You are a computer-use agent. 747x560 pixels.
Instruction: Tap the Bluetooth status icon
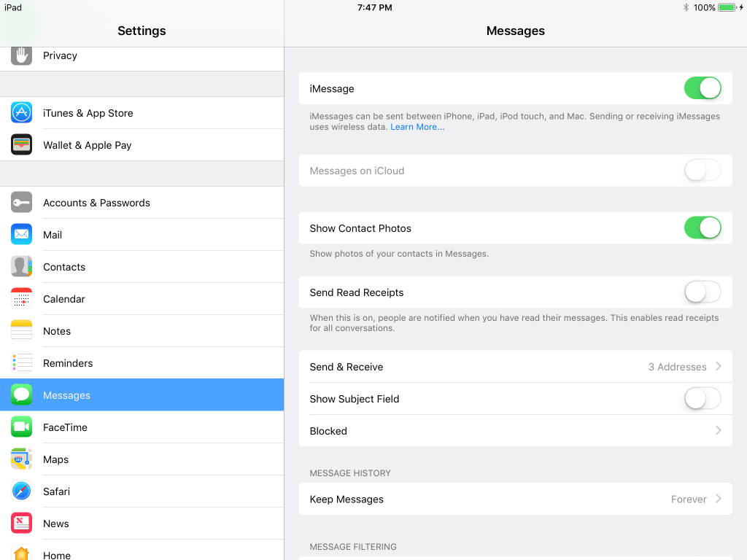pyautogui.click(x=686, y=7)
